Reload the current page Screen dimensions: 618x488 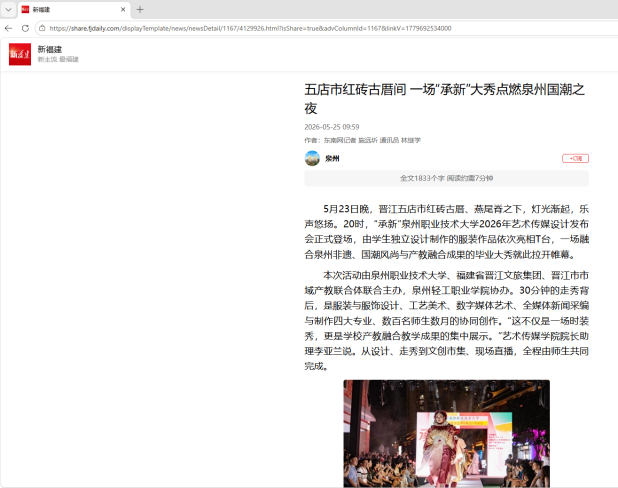(x=25, y=28)
